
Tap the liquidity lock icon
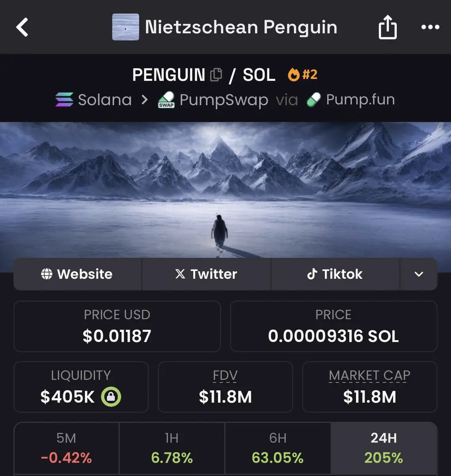coord(111,396)
